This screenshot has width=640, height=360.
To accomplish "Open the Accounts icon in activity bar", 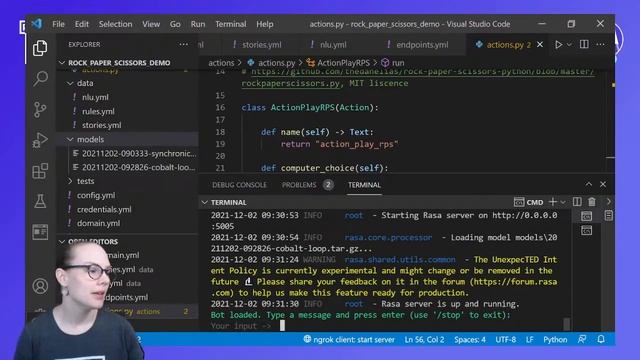I will 40,286.
